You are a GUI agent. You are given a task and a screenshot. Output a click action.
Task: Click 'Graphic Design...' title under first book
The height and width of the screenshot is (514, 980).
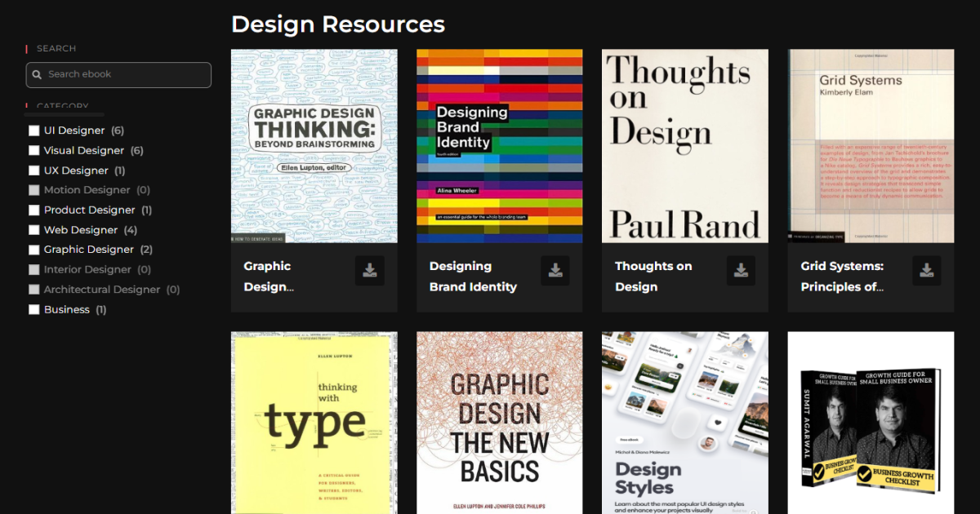[x=269, y=277]
